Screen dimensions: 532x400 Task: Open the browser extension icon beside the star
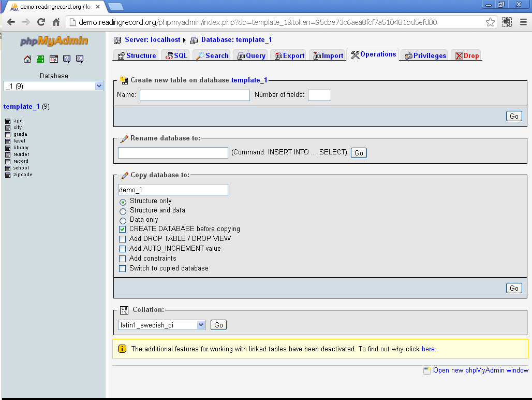coord(507,22)
